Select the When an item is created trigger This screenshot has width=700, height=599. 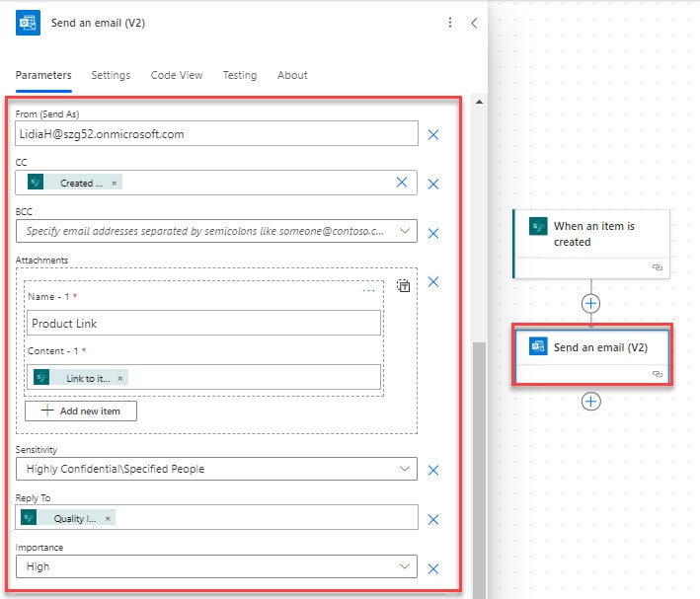tap(591, 244)
